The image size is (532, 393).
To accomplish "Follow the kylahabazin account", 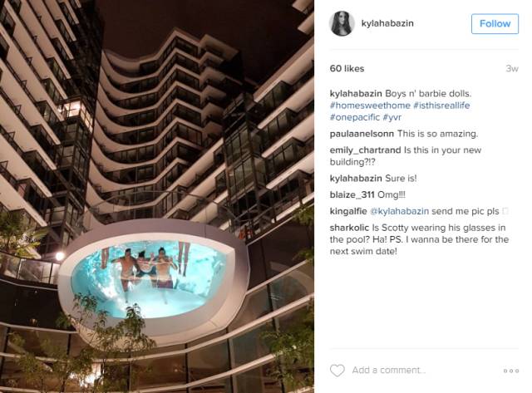I will (495, 24).
